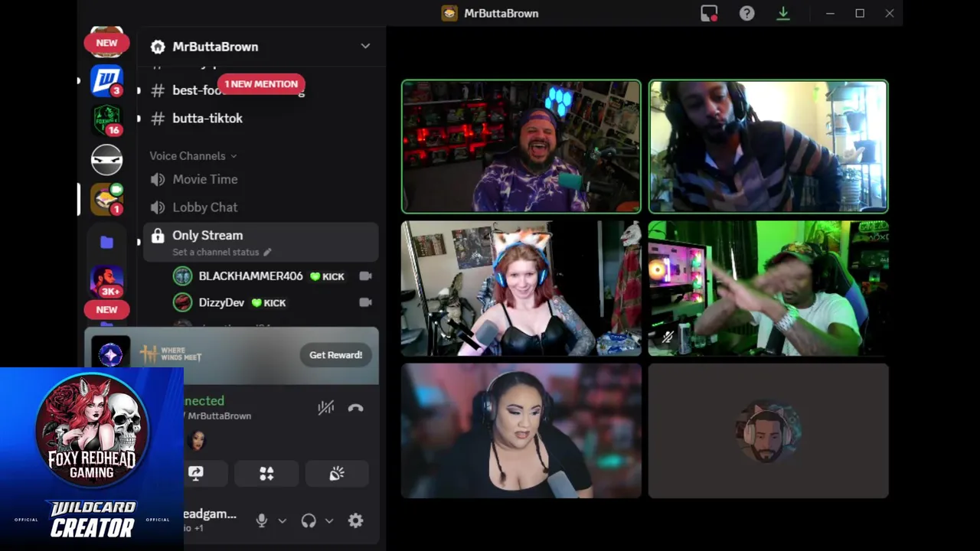The image size is (980, 551).
Task: Click DizzyDev in the voice member list
Action: (x=221, y=303)
